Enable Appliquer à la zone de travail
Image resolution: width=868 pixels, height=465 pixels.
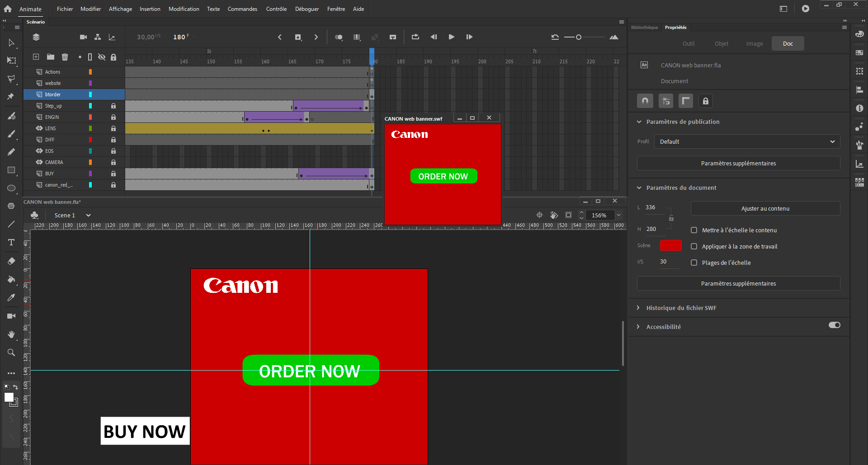[x=694, y=246]
